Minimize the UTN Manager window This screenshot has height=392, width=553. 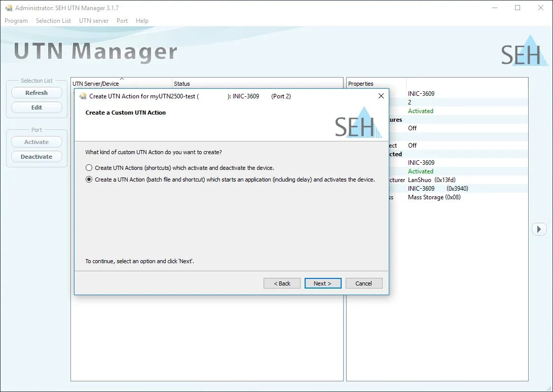pyautogui.click(x=495, y=8)
